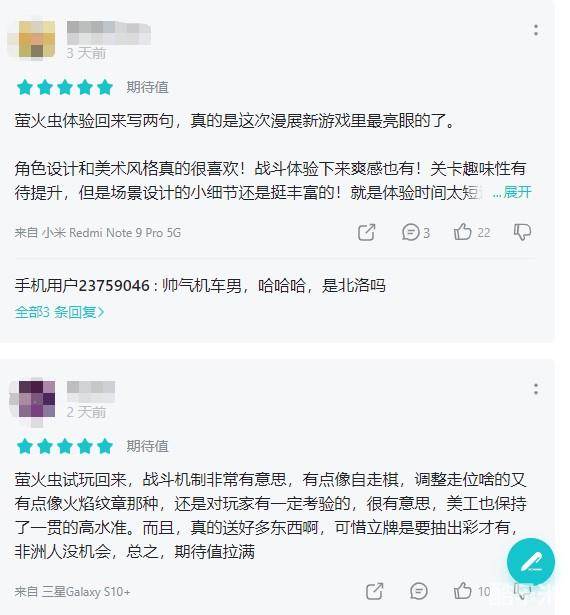Click the first review's five-star rating
The image size is (570, 615).
coord(65,87)
